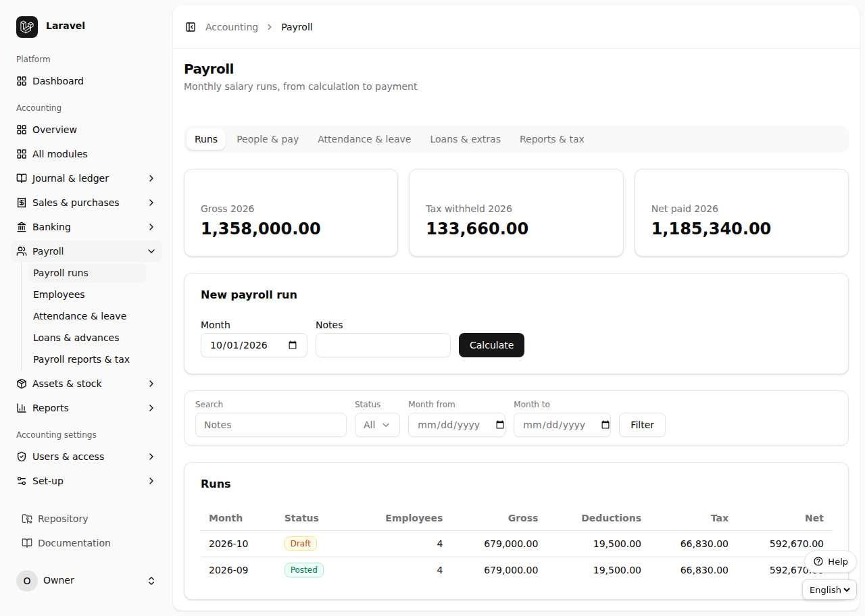This screenshot has height=616, width=865.
Task: Click the All modules icon
Action: tap(22, 154)
